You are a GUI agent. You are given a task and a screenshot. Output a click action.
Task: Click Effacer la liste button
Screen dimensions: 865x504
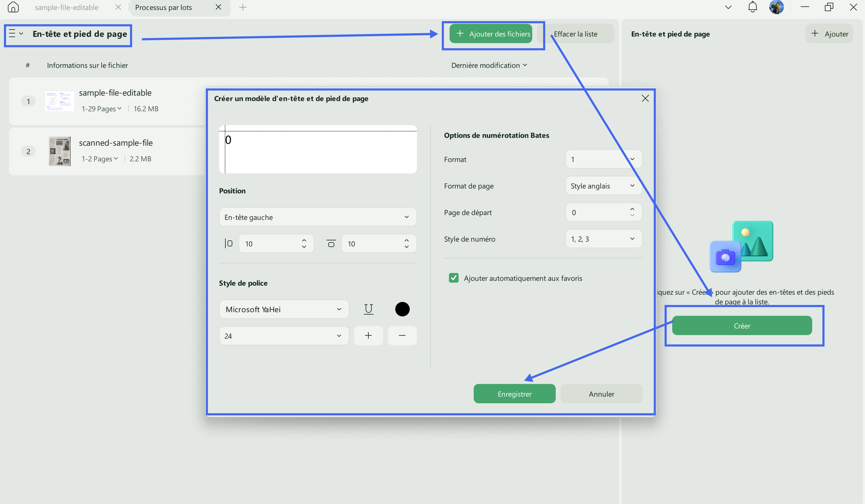tap(576, 33)
